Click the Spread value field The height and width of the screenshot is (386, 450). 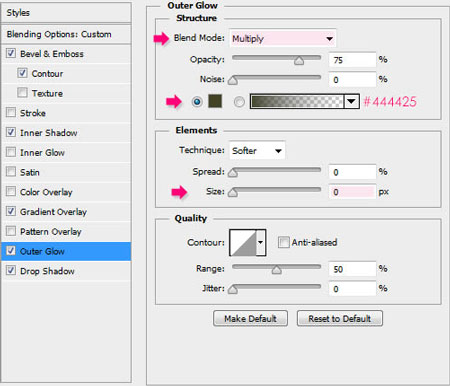coord(352,172)
